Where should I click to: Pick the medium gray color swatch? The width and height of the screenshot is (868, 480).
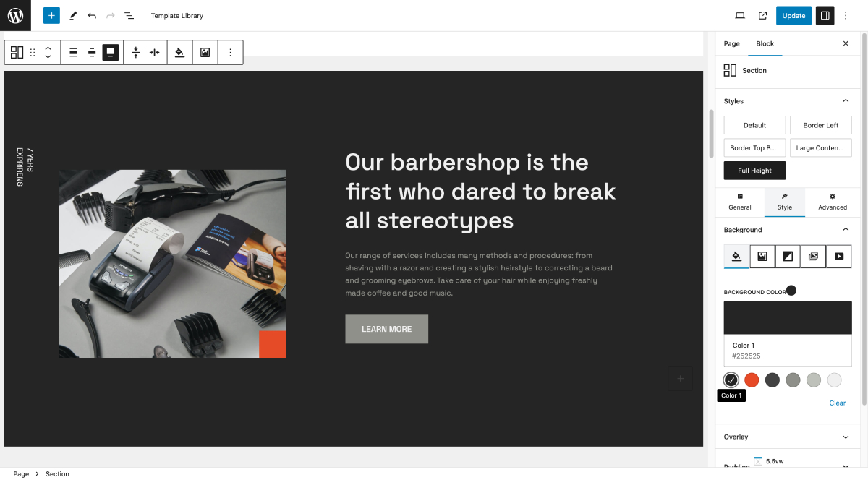pyautogui.click(x=793, y=380)
